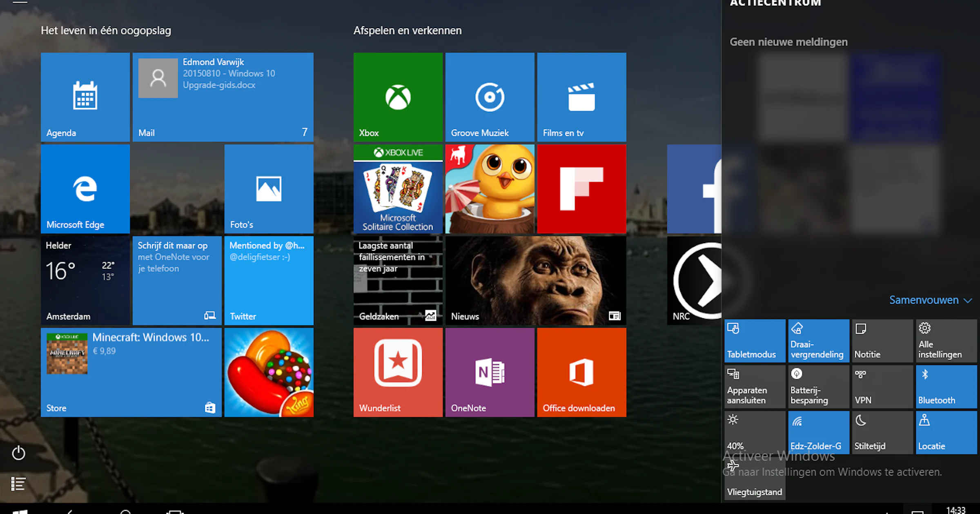The width and height of the screenshot is (980, 514).
Task: Toggle Draaivergrendeling rotation lock
Action: point(819,341)
